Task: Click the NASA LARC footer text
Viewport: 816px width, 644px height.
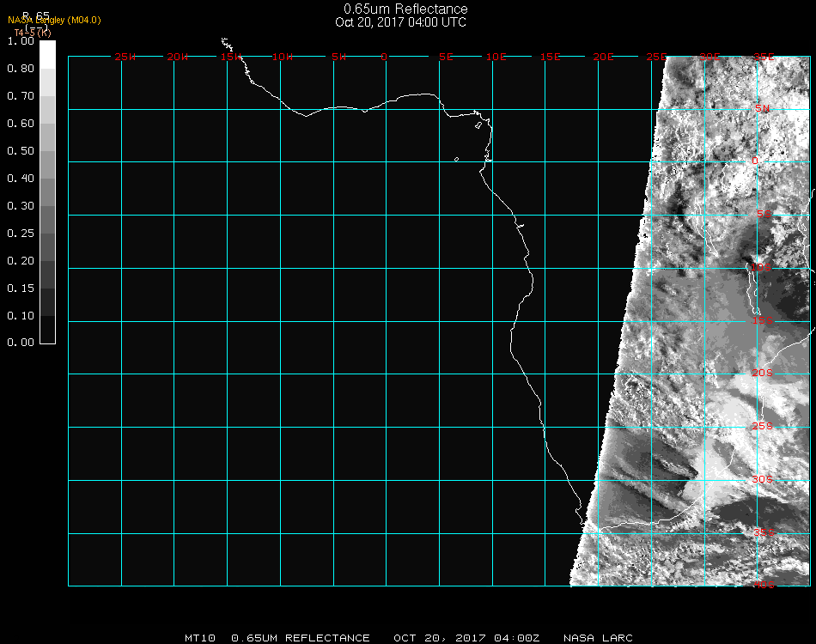Action: (598, 638)
